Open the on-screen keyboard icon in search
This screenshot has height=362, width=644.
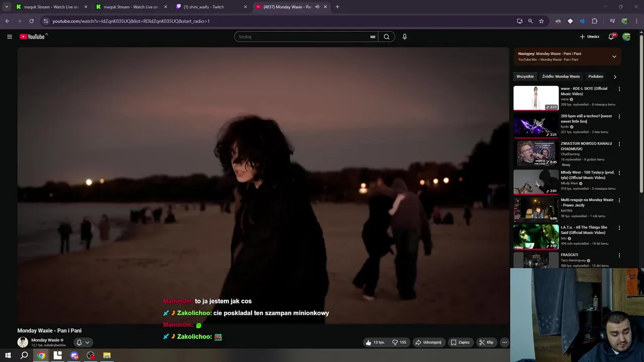[x=373, y=37]
